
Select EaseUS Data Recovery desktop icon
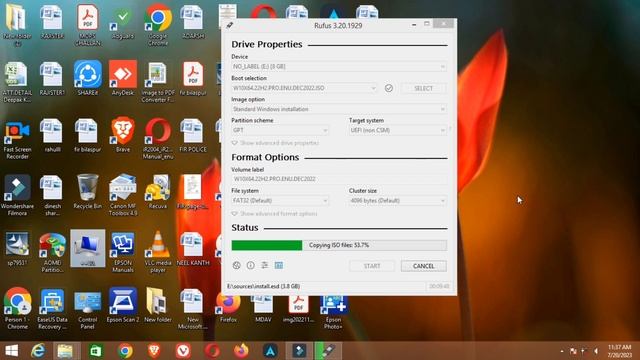[52, 309]
